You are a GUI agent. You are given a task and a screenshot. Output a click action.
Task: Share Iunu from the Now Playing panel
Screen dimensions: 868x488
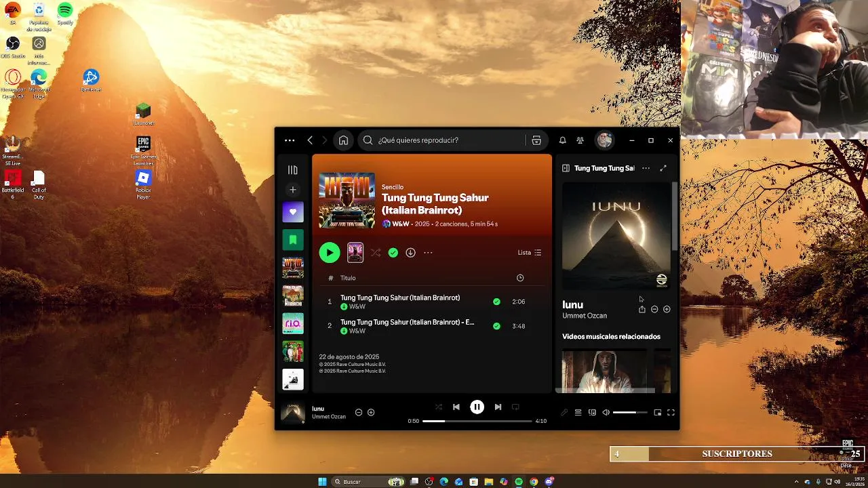(642, 309)
